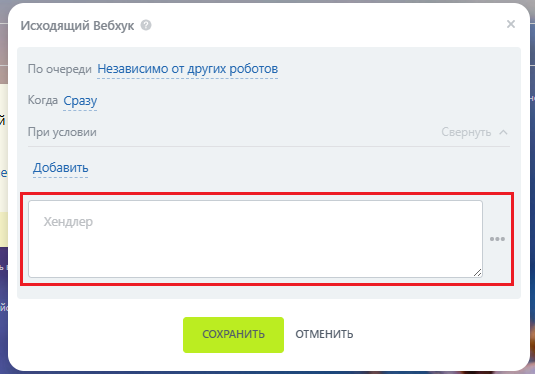Click the textarea resize grip icon
Viewport: 535px width, 374px height.
coord(477,272)
